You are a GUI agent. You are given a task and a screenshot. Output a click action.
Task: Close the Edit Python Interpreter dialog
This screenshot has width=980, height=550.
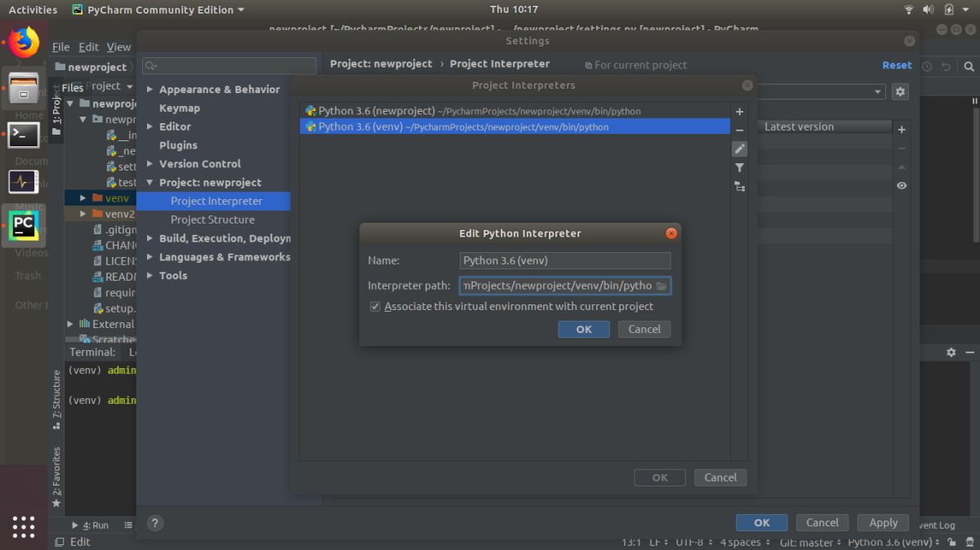tap(671, 233)
